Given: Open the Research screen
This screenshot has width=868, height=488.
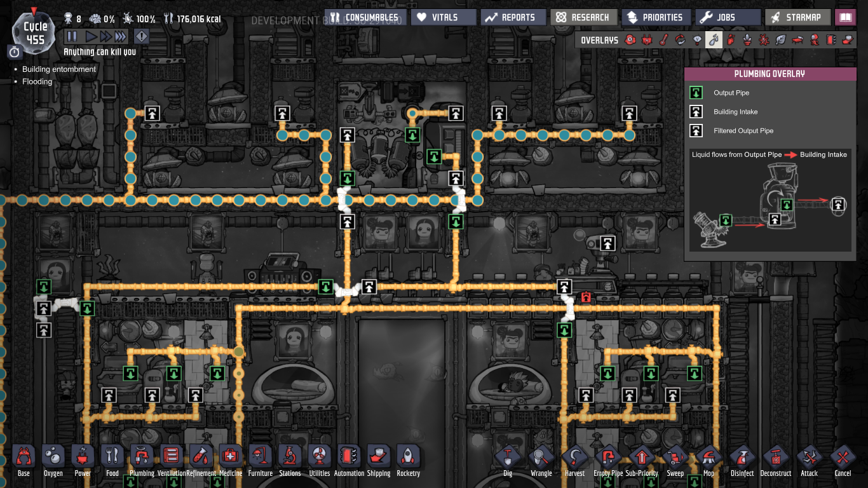Looking at the screenshot, I should pyautogui.click(x=583, y=17).
